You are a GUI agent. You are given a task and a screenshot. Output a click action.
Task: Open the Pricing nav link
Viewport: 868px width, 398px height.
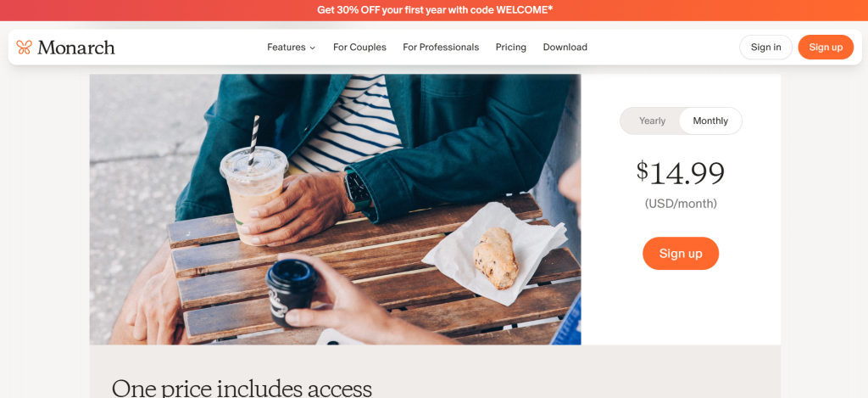point(511,48)
